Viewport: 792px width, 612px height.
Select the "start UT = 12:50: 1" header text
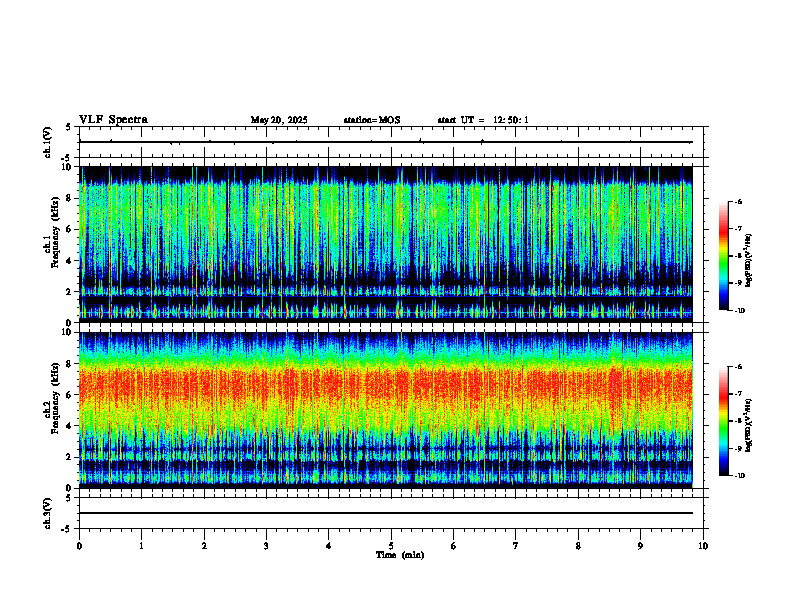[483, 120]
